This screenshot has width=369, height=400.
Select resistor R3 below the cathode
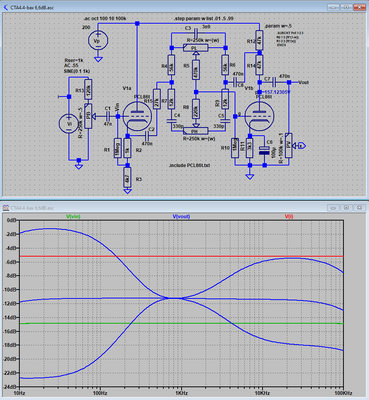click(128, 178)
